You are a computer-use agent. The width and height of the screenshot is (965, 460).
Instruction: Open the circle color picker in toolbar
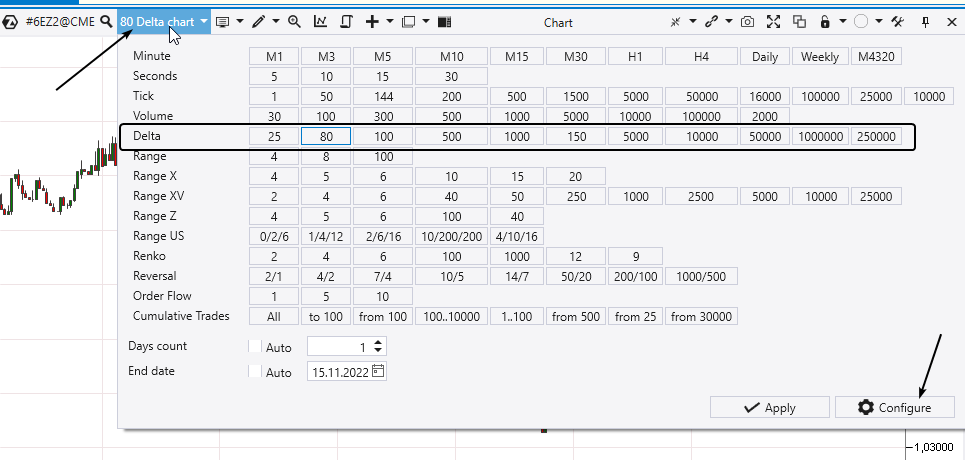[x=861, y=21]
